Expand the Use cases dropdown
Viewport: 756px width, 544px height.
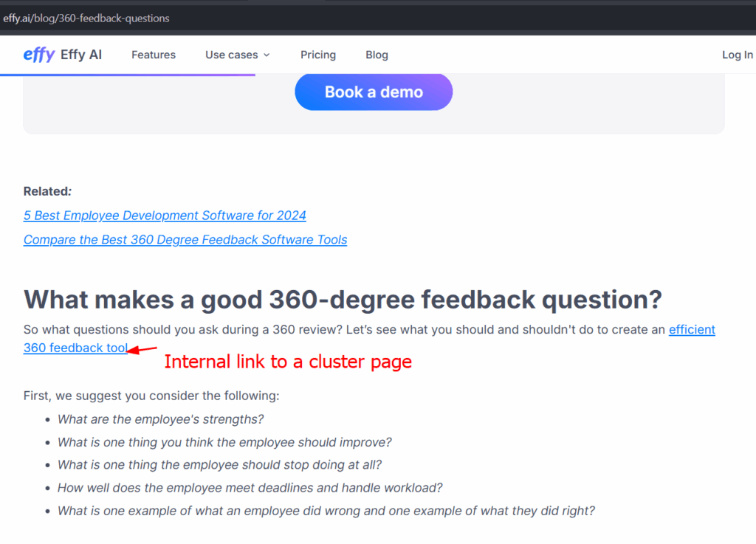click(237, 55)
